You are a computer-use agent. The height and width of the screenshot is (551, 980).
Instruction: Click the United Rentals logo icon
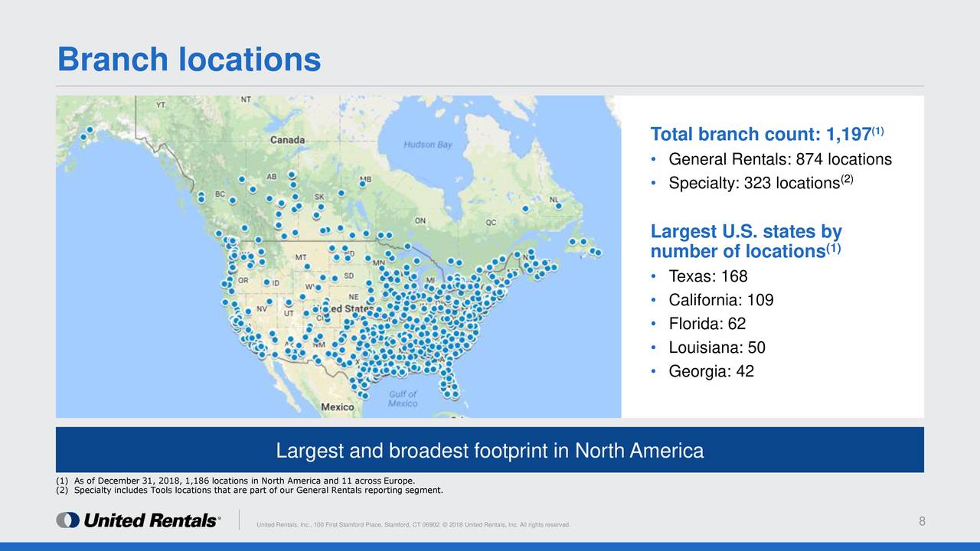[67, 520]
